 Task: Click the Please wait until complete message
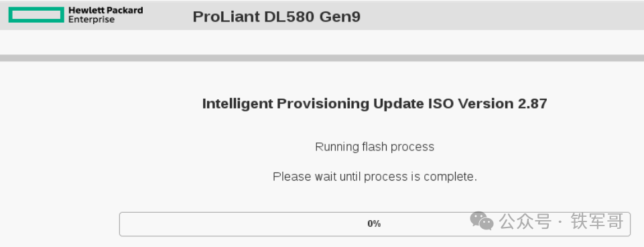click(x=375, y=177)
